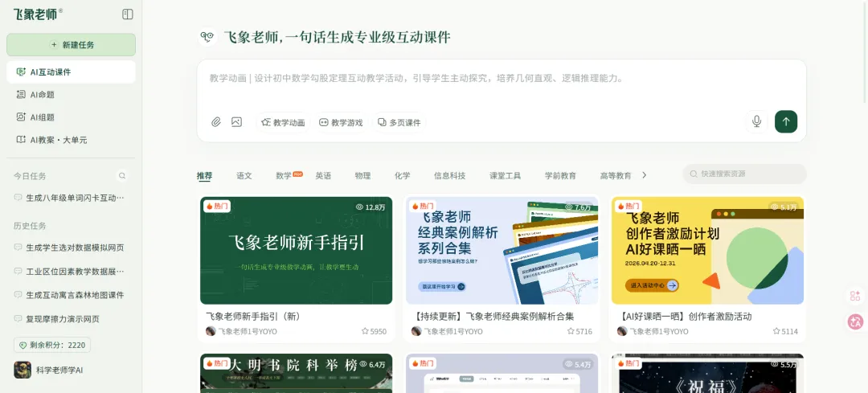Open task 生成八年级单词闪卡互动

71,198
